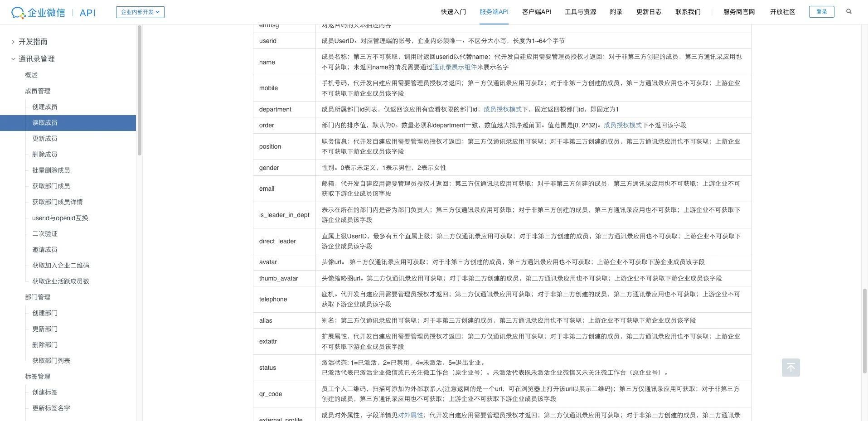Go to 批量删除成员 in sidebar

(51, 170)
